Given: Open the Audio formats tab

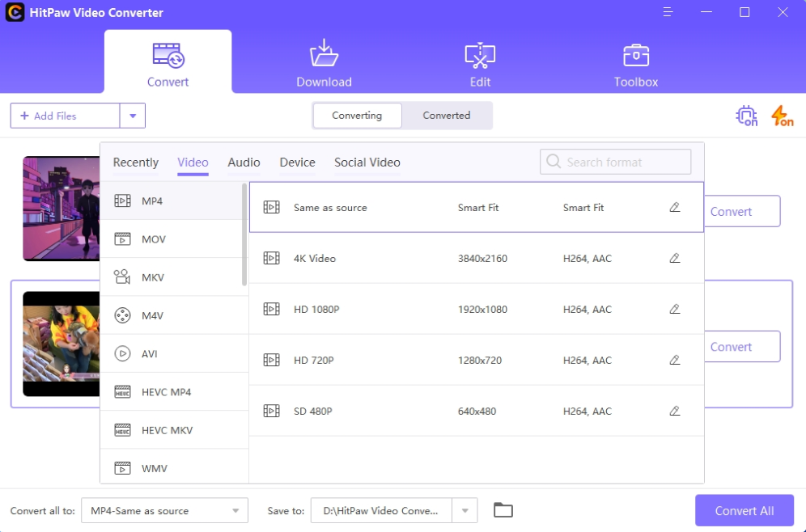Looking at the screenshot, I should (244, 163).
